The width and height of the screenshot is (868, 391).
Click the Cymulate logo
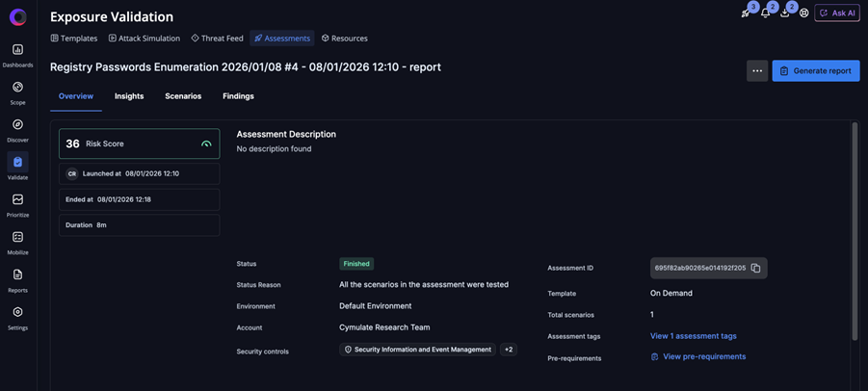point(17,17)
